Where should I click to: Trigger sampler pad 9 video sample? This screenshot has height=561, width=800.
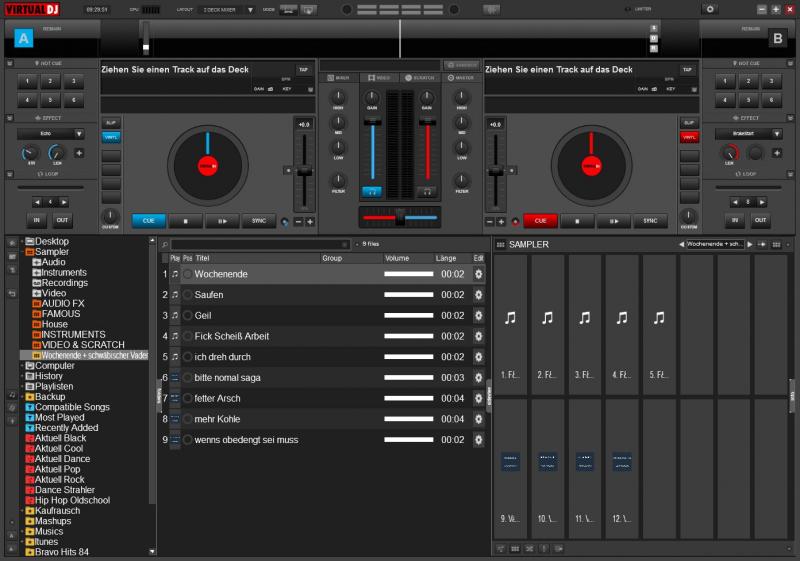coord(511,462)
